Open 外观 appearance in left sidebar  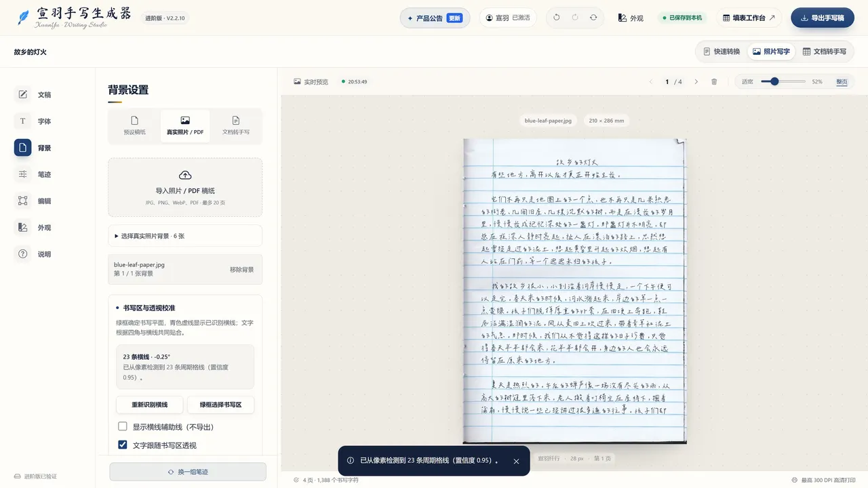coord(34,228)
